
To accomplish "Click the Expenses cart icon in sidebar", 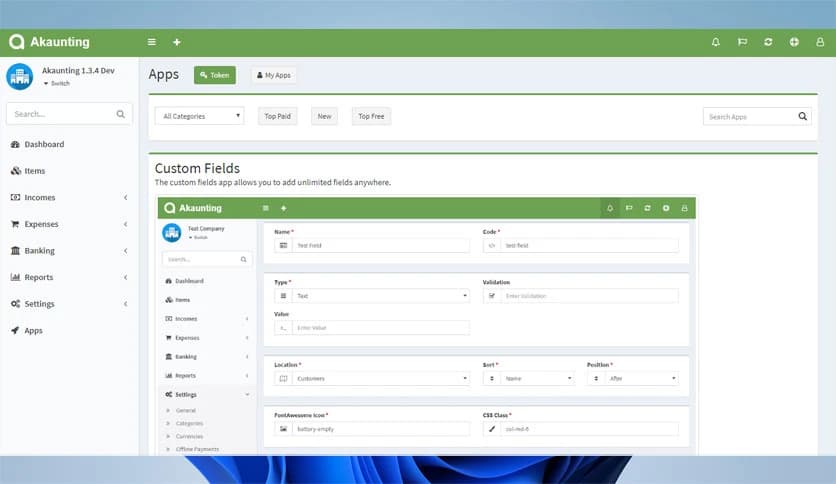I will (x=15, y=224).
